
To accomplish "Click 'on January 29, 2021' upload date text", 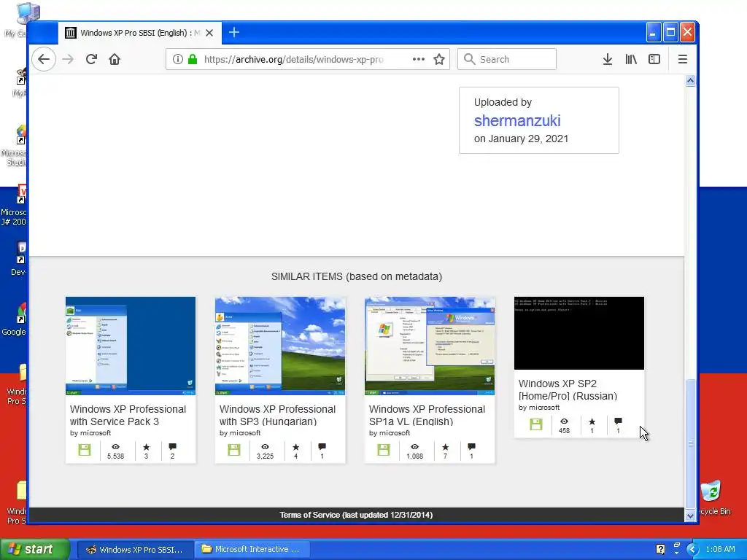I will pos(521,139).
